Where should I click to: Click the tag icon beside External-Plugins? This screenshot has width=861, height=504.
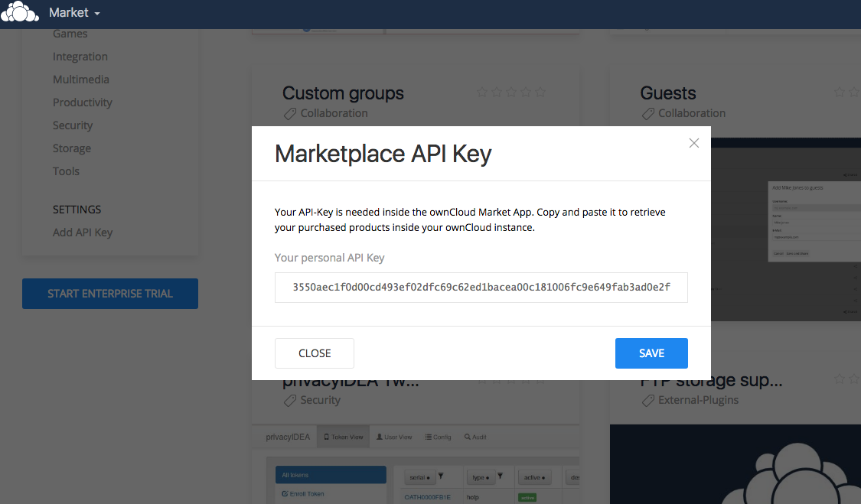tap(648, 402)
